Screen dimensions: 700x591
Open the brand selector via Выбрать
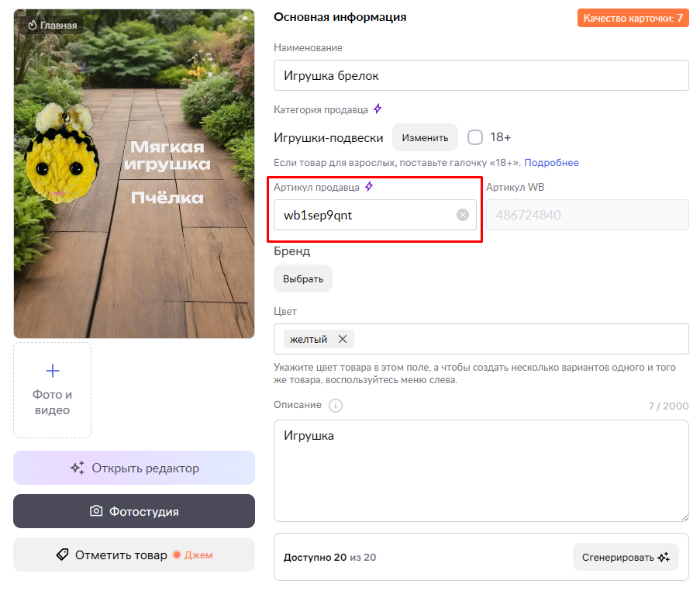[302, 278]
